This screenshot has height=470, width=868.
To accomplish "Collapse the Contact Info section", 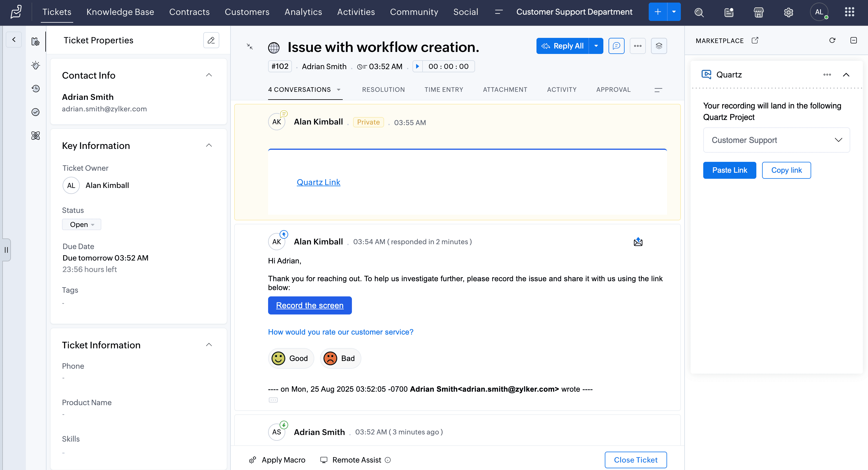I will [x=209, y=75].
